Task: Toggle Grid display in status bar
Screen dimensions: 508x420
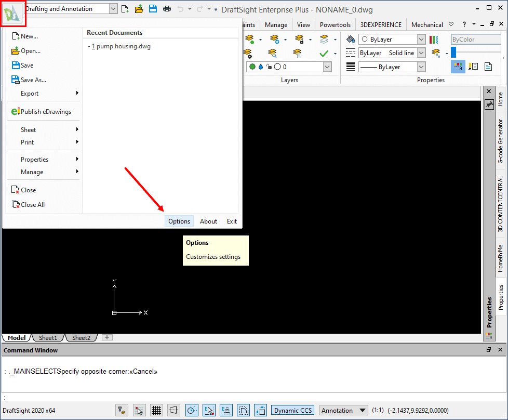Action: point(156,411)
